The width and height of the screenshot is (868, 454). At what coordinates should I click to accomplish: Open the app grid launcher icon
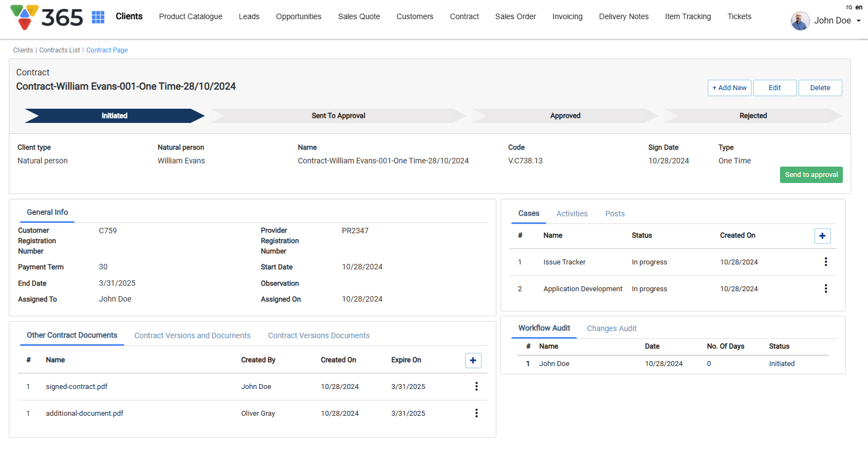[98, 17]
